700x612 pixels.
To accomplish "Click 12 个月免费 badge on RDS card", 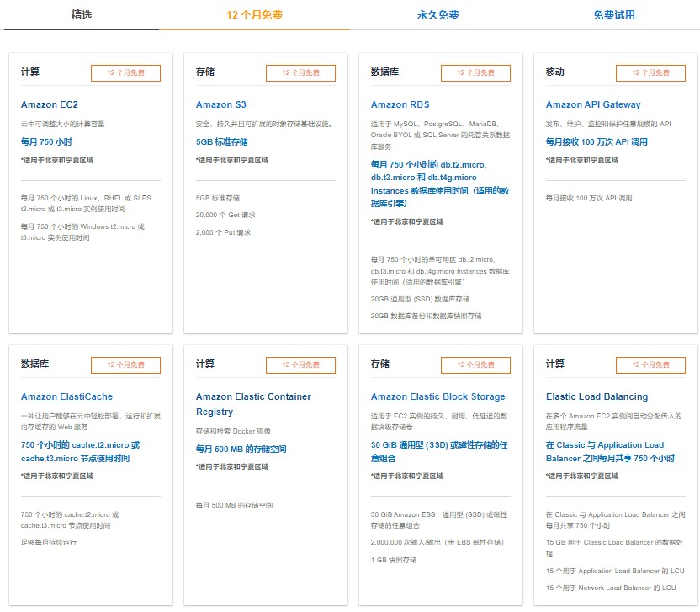I will (475, 72).
